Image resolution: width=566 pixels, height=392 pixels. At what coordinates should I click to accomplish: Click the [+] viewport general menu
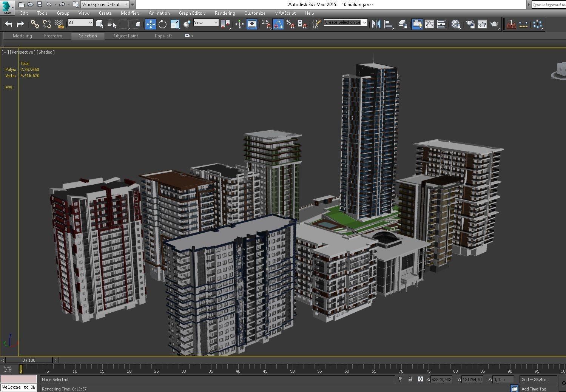[5, 52]
